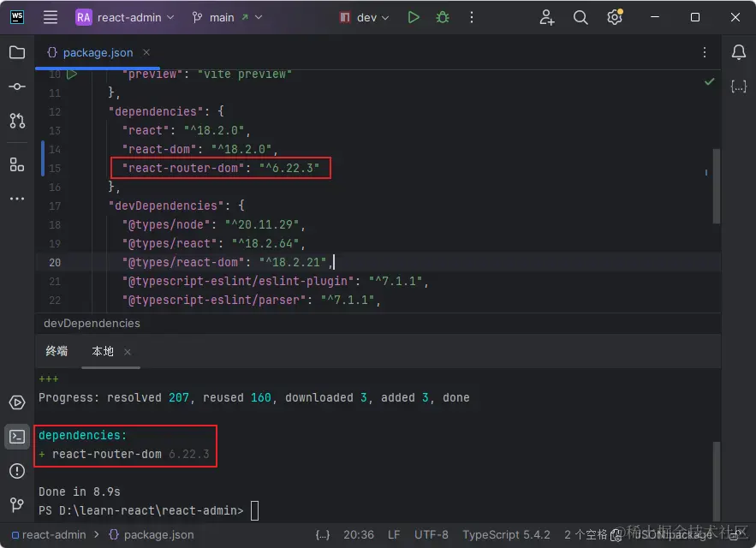Screen dimensions: 756x548
Task: Open the dev run configuration dropdown
Action: 364,17
